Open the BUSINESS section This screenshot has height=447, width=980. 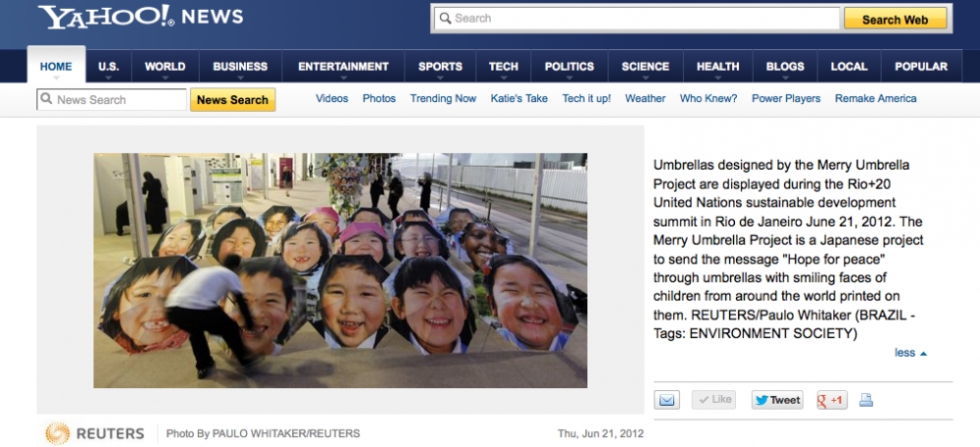point(240,67)
